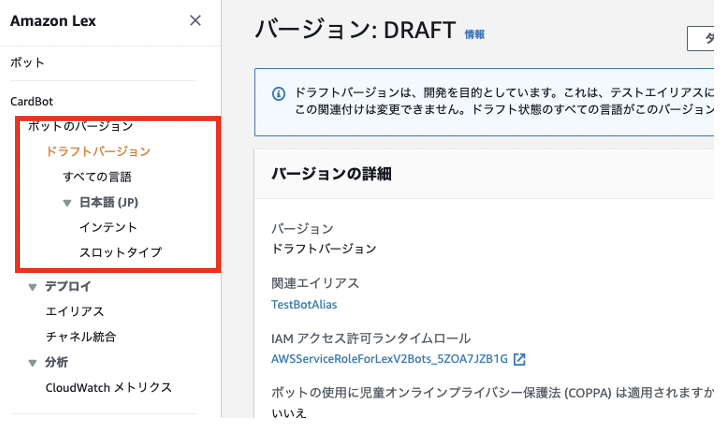Viewport: 726px width, 432px height.
Task: Click the 情報 link beside the title
Action: (x=475, y=34)
